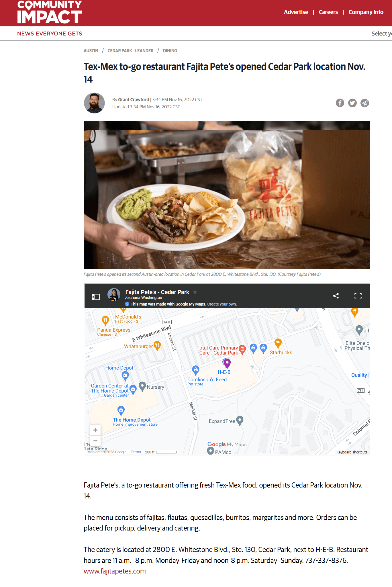Click the Starbucks map marker
Screen dimensions: 392x587
[278, 343]
